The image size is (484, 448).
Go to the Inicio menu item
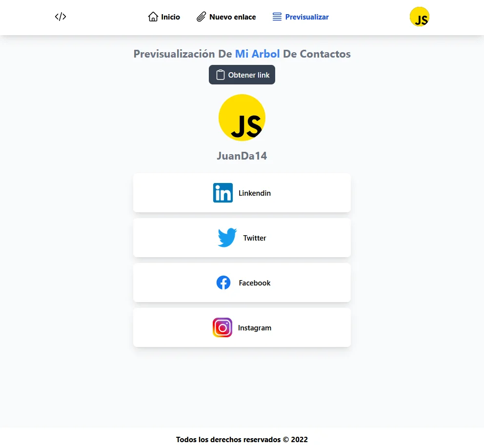tap(164, 17)
